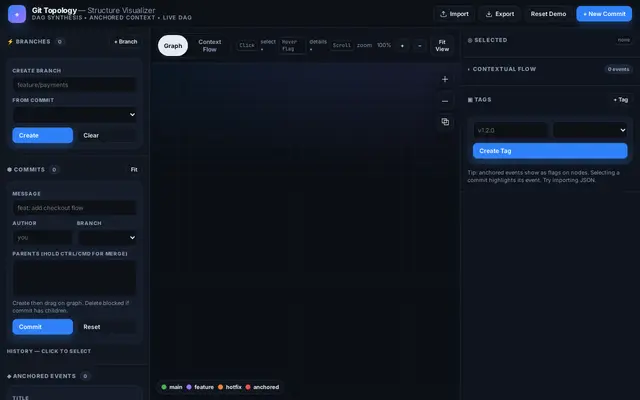This screenshot has width=640, height=400.
Task: Click the feature legend item
Action: click(x=200, y=387)
